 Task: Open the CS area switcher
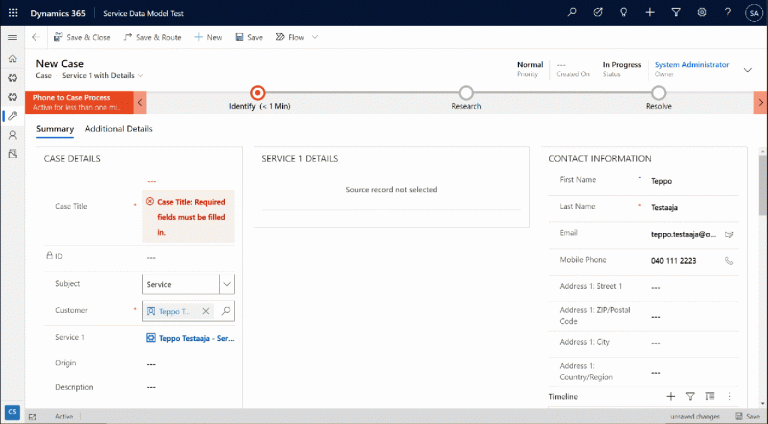12,412
